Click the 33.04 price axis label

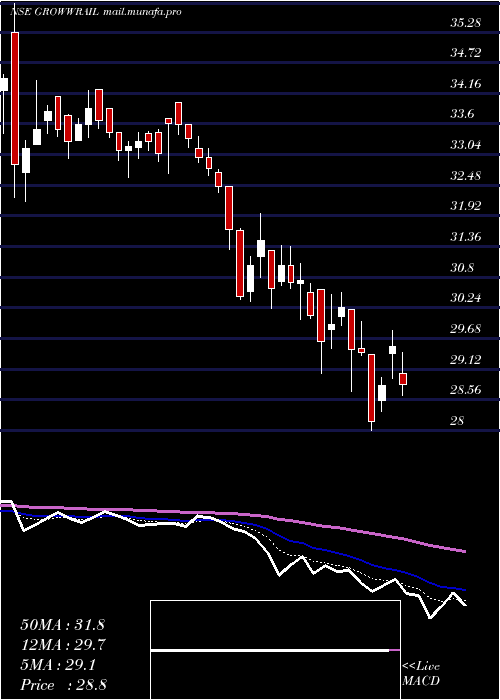(466, 145)
